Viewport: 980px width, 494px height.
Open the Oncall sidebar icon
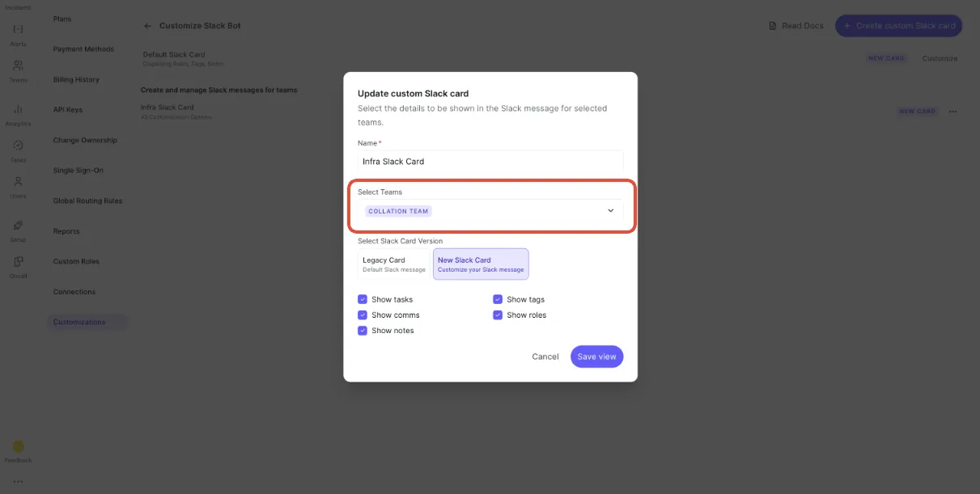coord(18,261)
